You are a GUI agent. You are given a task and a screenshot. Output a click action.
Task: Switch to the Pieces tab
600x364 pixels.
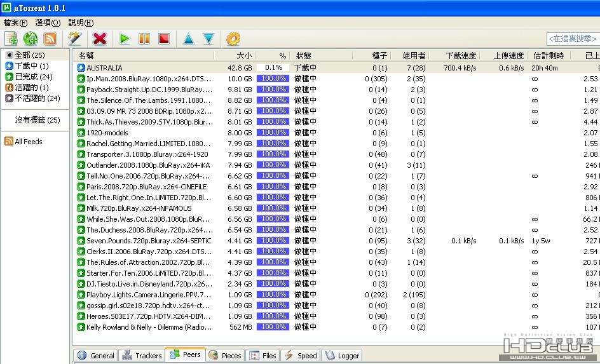[226, 356]
